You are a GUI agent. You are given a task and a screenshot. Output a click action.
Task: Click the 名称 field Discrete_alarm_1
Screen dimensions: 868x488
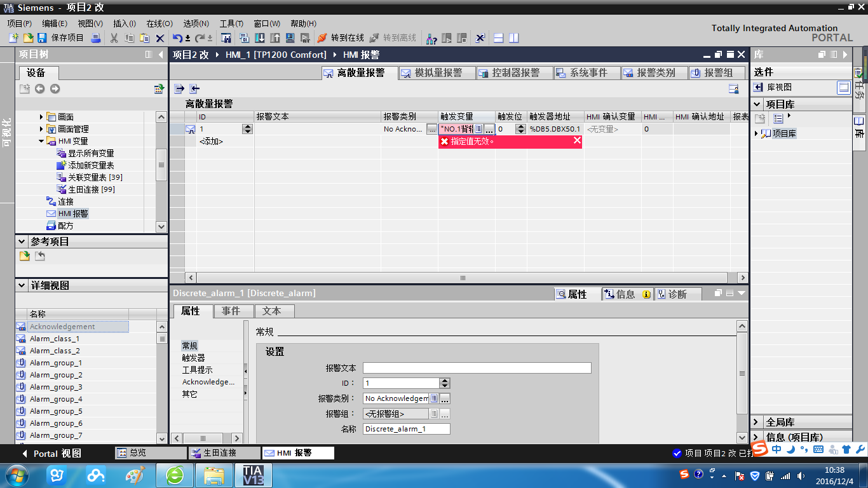tap(407, 429)
